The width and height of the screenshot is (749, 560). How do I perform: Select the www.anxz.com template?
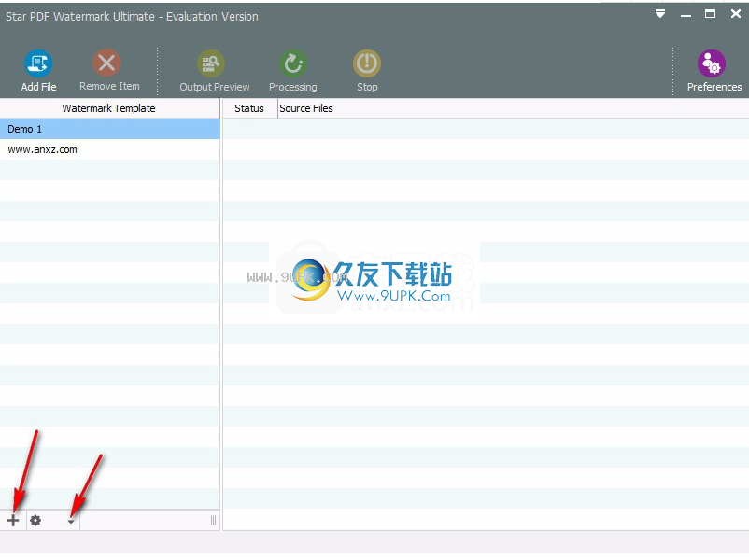pyautogui.click(x=110, y=149)
